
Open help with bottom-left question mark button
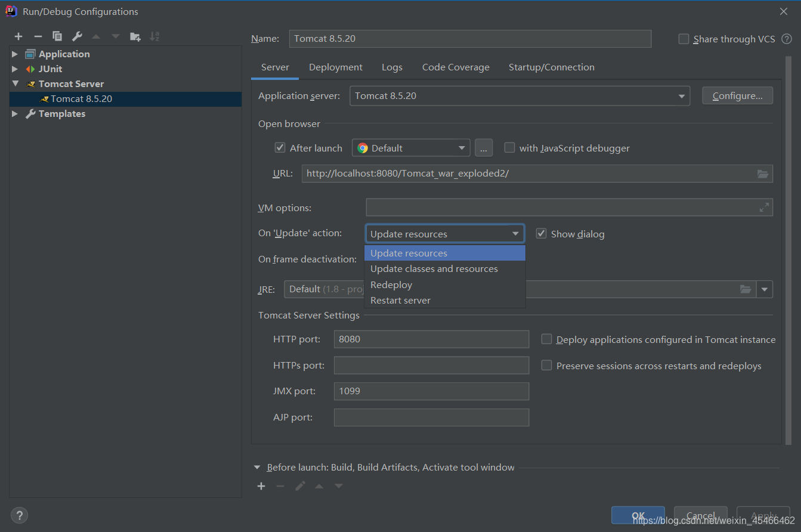click(19, 515)
